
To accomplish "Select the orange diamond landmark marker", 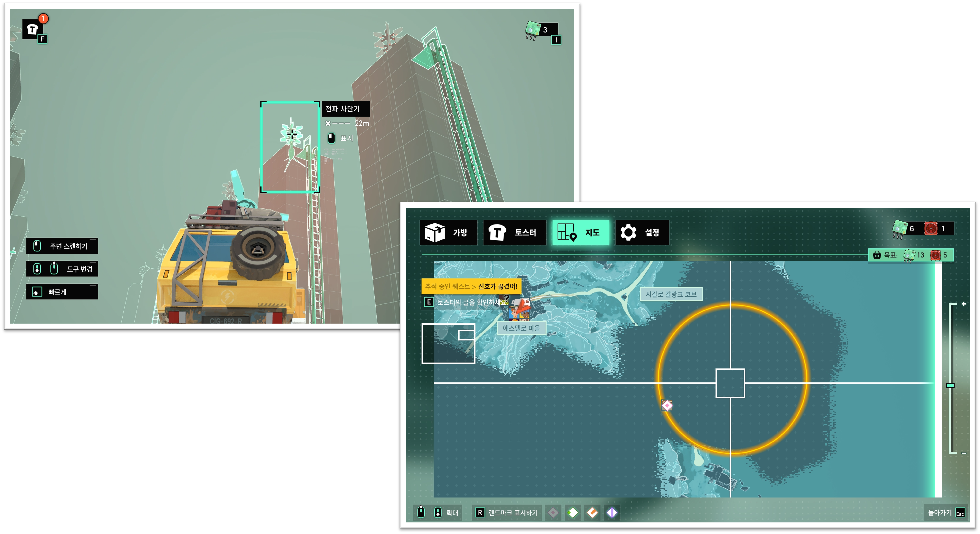I will (x=592, y=513).
